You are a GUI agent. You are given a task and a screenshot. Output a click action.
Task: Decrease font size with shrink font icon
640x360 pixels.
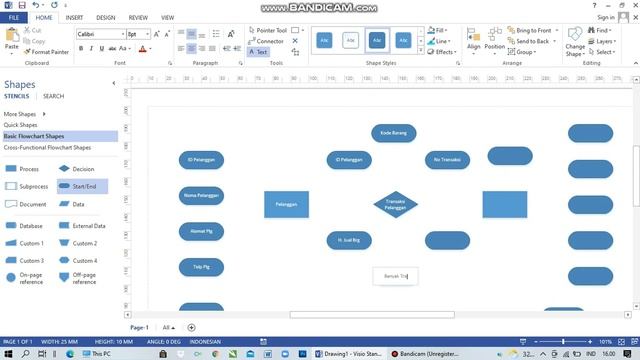tap(167, 34)
